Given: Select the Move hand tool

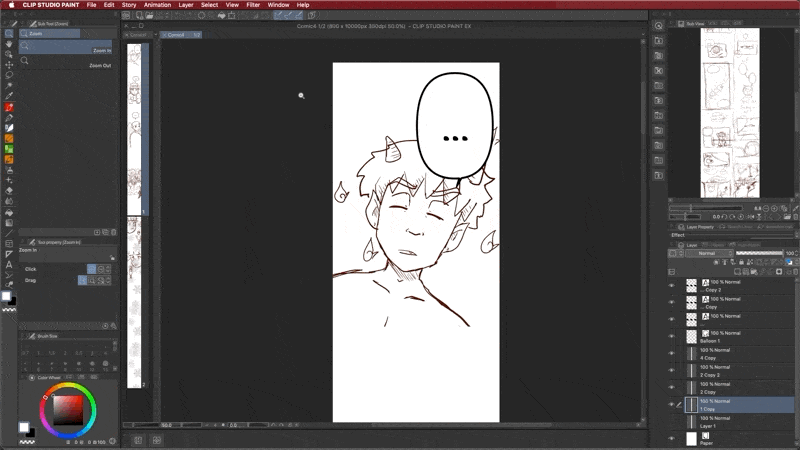Looking at the screenshot, I should click(9, 44).
